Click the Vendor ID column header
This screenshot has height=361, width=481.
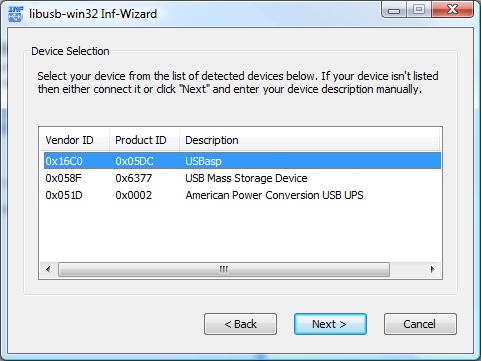click(x=74, y=140)
